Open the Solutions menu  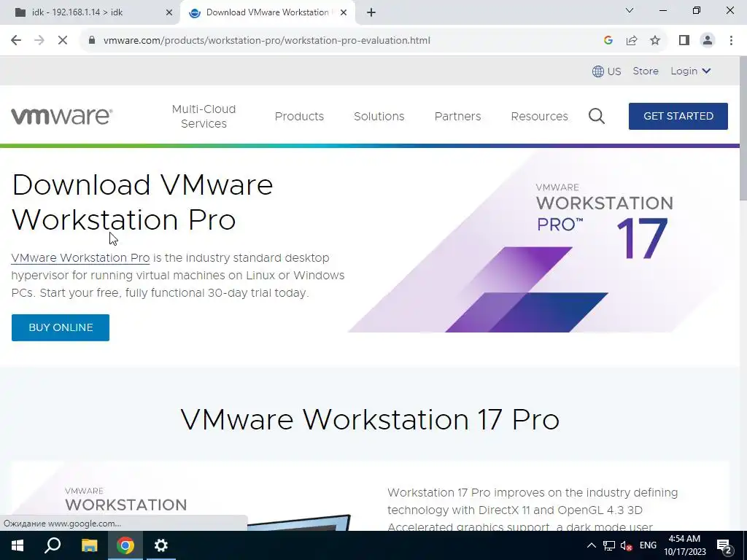(x=379, y=116)
